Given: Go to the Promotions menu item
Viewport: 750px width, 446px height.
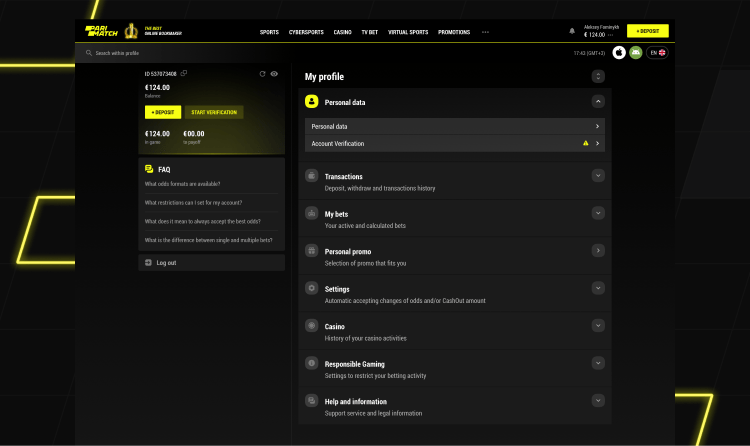Looking at the screenshot, I should point(454,32).
